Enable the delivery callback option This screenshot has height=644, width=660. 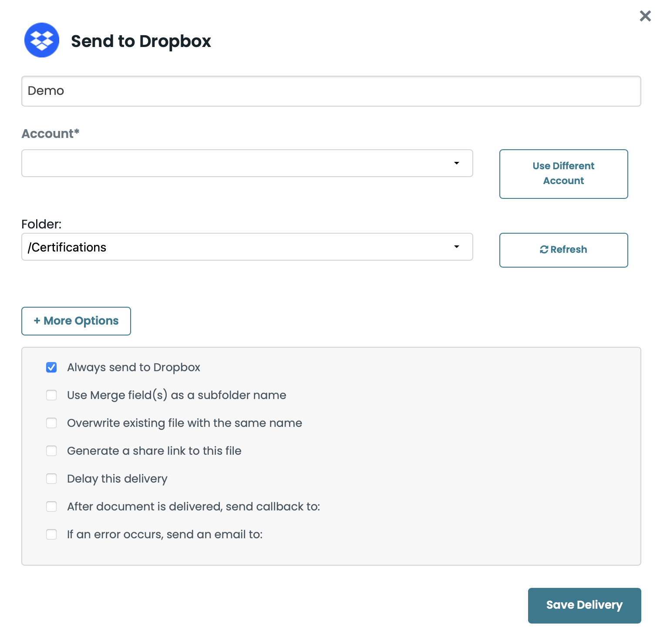(x=51, y=506)
